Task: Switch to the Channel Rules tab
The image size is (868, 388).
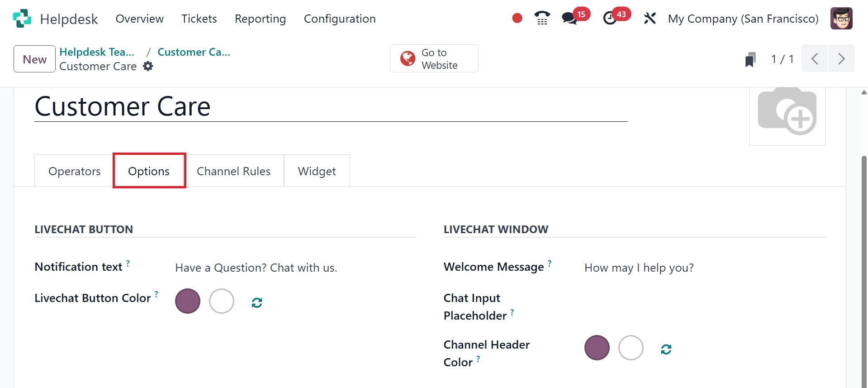Action: tap(233, 171)
